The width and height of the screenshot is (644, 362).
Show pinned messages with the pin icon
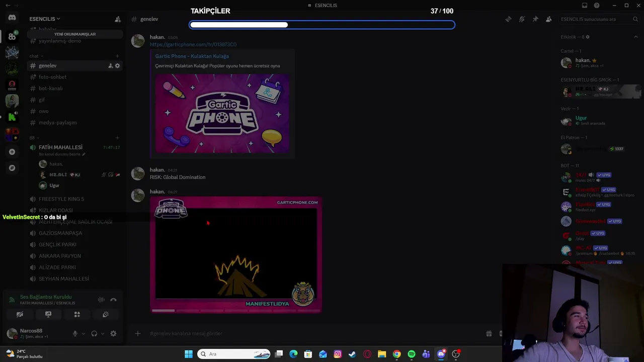coord(535,19)
